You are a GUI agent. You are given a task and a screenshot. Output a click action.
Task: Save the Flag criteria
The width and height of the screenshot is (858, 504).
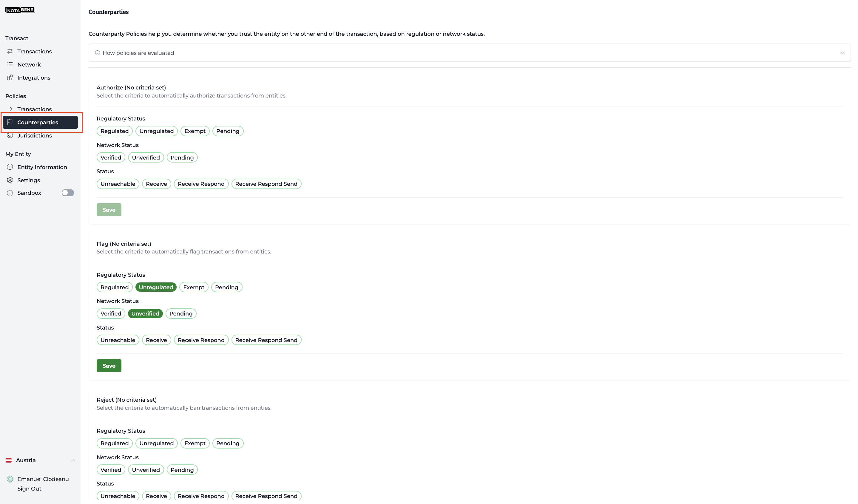(109, 366)
